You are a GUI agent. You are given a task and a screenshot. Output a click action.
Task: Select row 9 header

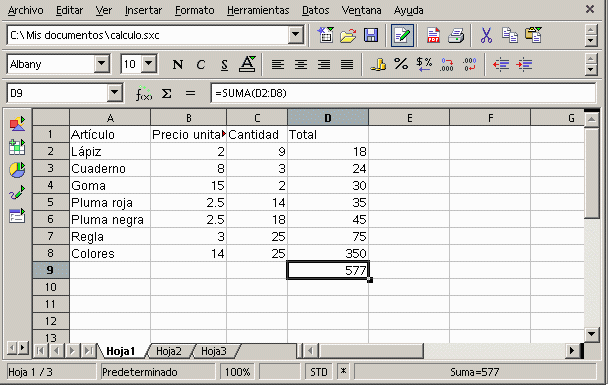(50, 270)
